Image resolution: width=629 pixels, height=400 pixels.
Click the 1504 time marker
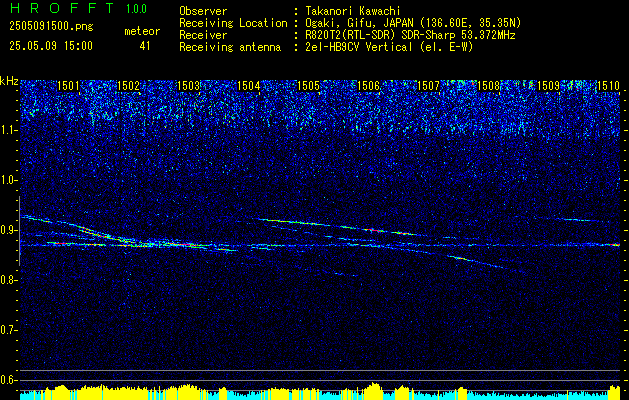pyautogui.click(x=248, y=85)
